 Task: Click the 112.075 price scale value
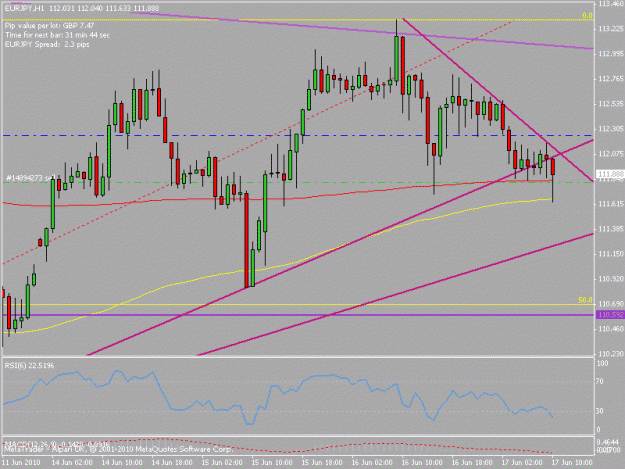pyautogui.click(x=610, y=154)
